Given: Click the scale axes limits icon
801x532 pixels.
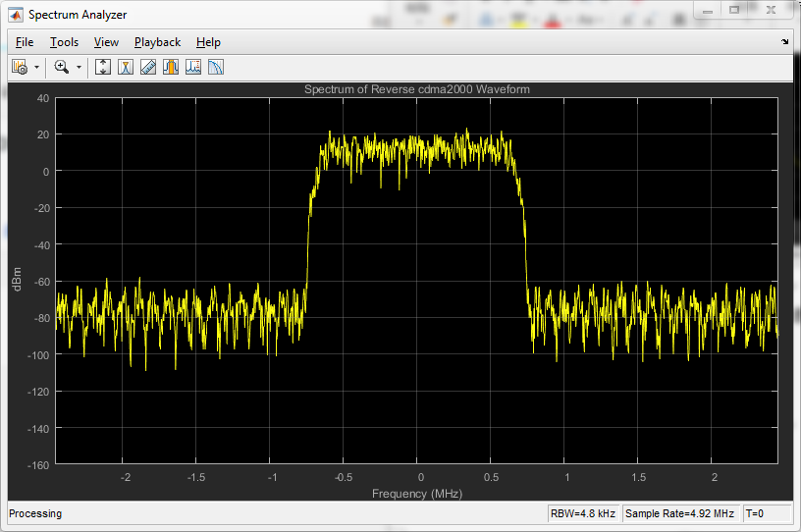Looking at the screenshot, I should coord(103,67).
